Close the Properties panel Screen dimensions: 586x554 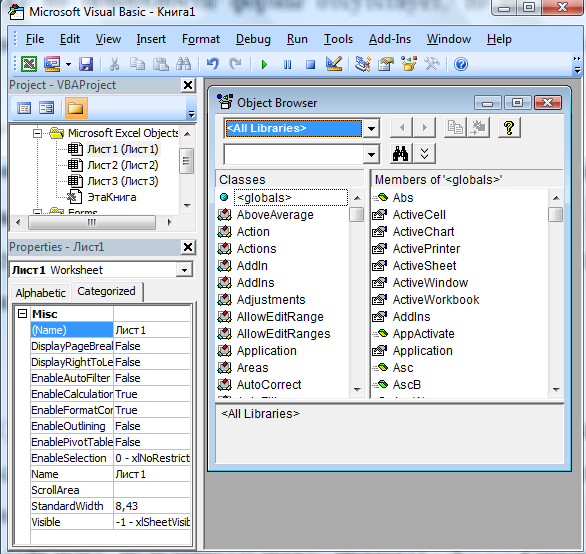188,247
